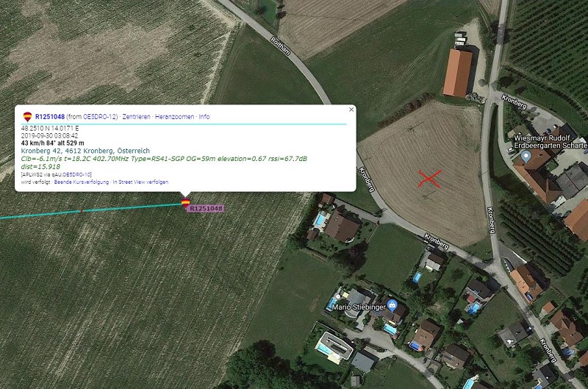Click the balloon icon in the popup header

click(27, 116)
